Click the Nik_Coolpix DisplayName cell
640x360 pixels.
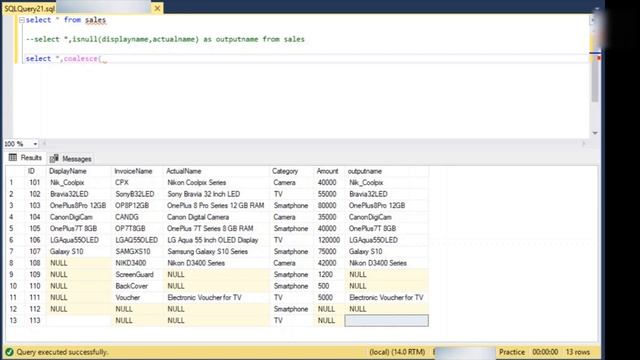[79, 182]
